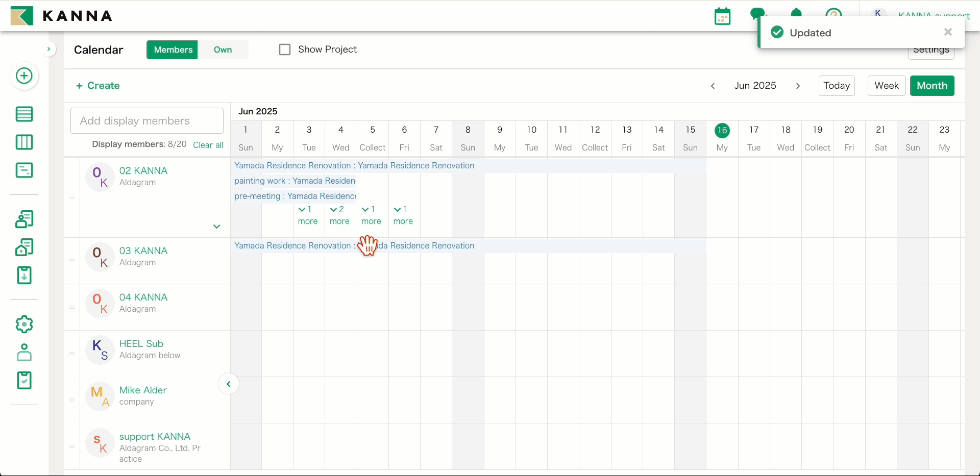Screen dimensions: 980x476
Task: Click Clear all display members link
Action: tap(208, 145)
